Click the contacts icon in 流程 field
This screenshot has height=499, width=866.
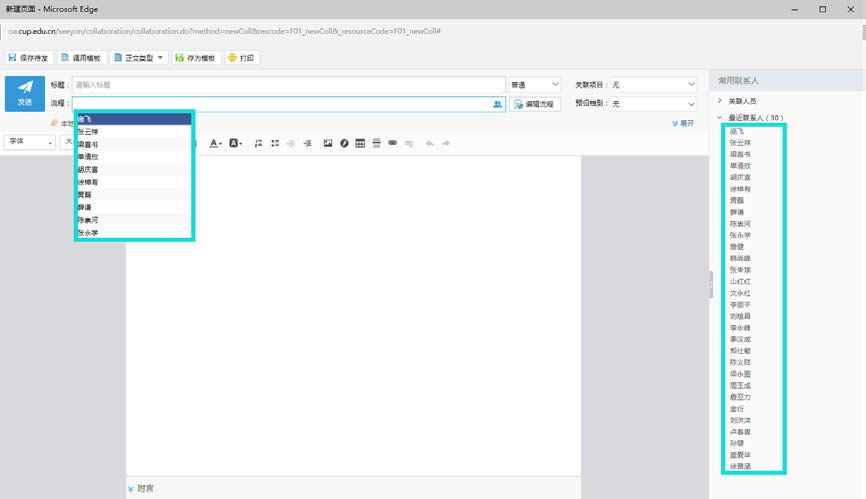496,104
